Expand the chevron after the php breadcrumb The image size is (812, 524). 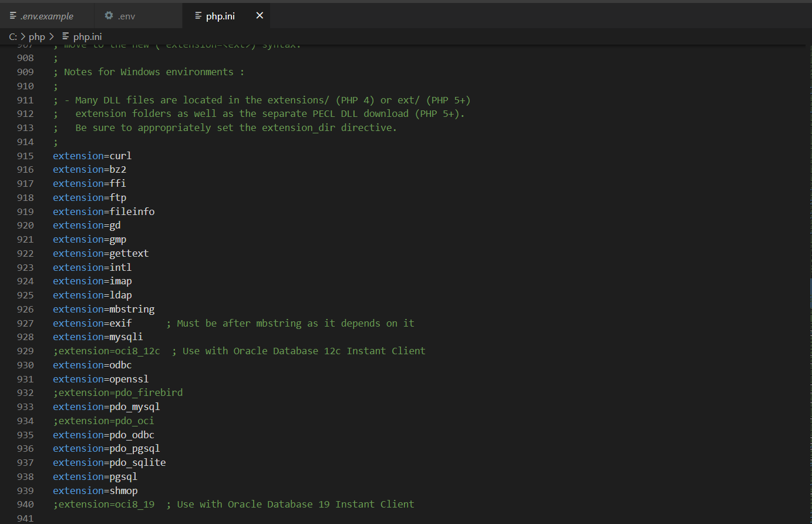click(x=51, y=36)
